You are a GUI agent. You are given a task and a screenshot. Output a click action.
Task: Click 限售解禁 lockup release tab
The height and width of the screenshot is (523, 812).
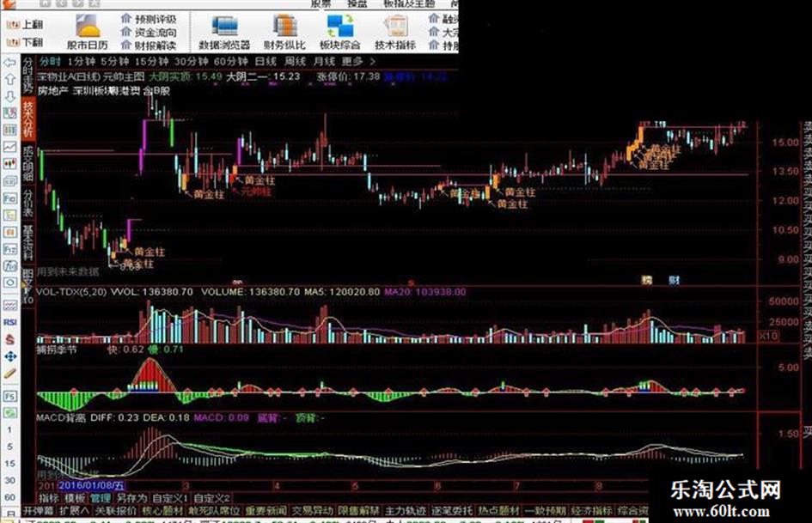[359, 511]
